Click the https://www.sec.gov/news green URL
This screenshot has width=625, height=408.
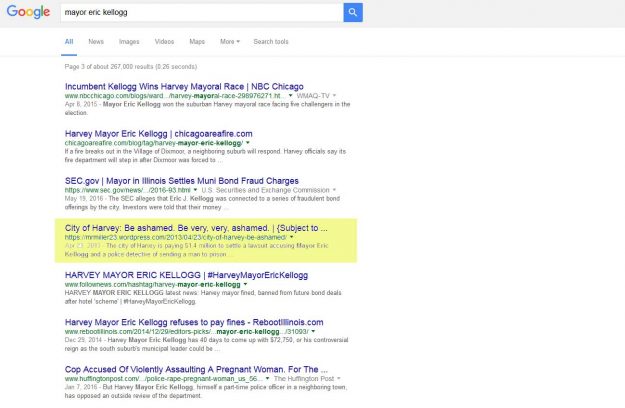click(128, 190)
